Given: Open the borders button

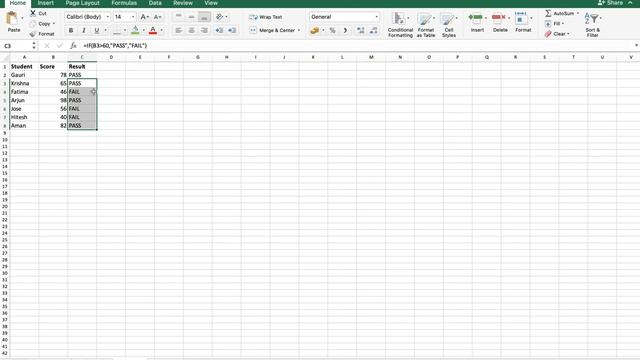Looking at the screenshot, I should tap(117, 30).
